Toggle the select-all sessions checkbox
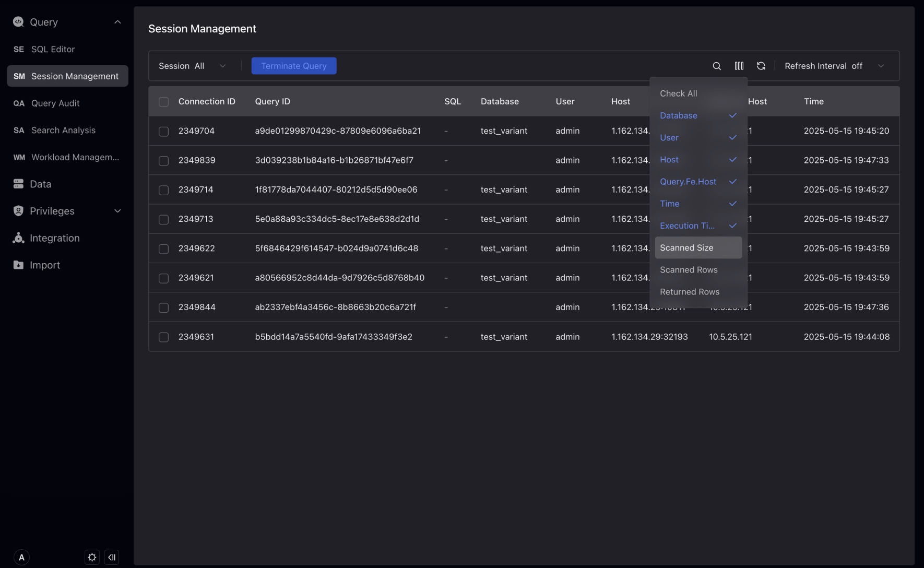The image size is (924, 568). click(163, 102)
